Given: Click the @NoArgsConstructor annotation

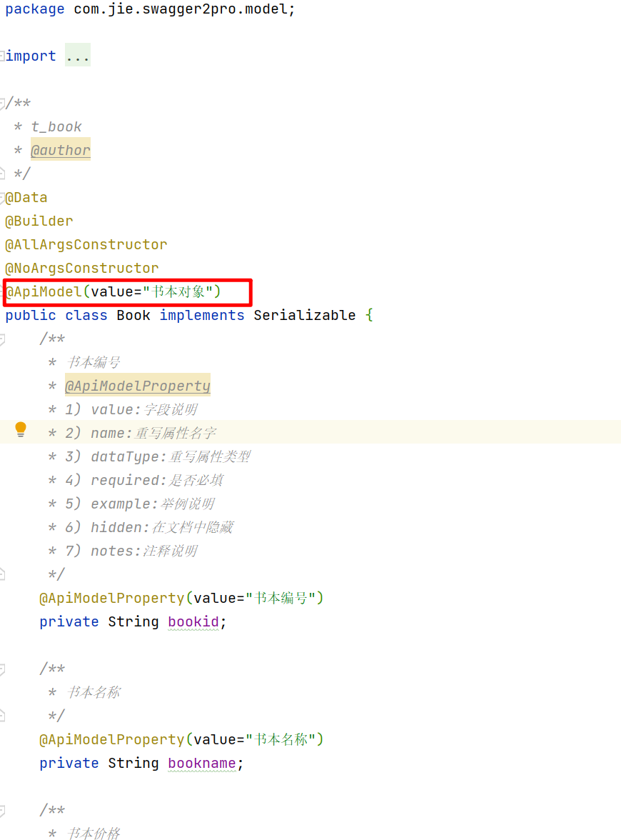Looking at the screenshot, I should [x=81, y=268].
